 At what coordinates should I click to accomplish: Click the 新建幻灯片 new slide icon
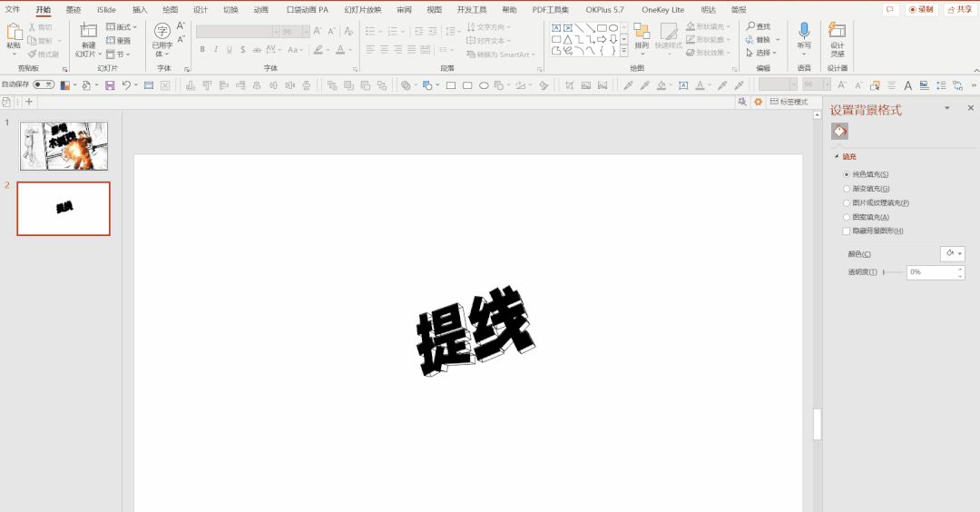(x=88, y=31)
